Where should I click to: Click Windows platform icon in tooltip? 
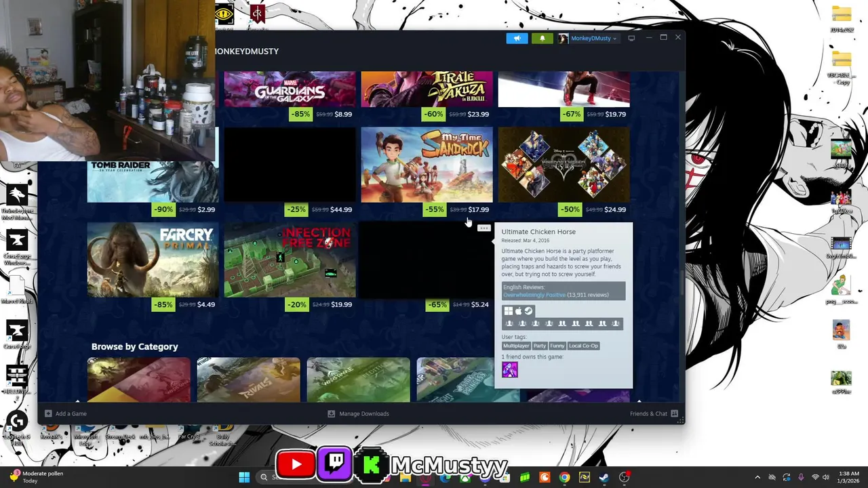[508, 311]
